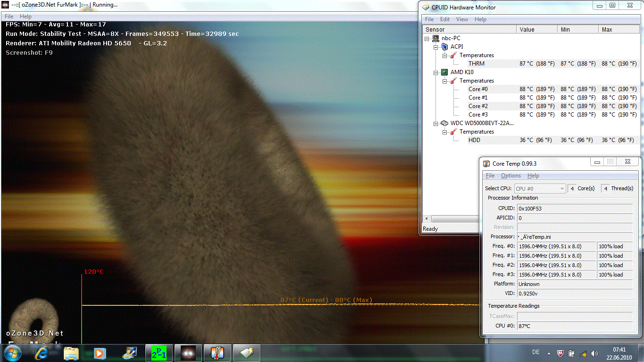Launch Internet Explorer from the taskbar
The image size is (644, 362).
pos(42,353)
